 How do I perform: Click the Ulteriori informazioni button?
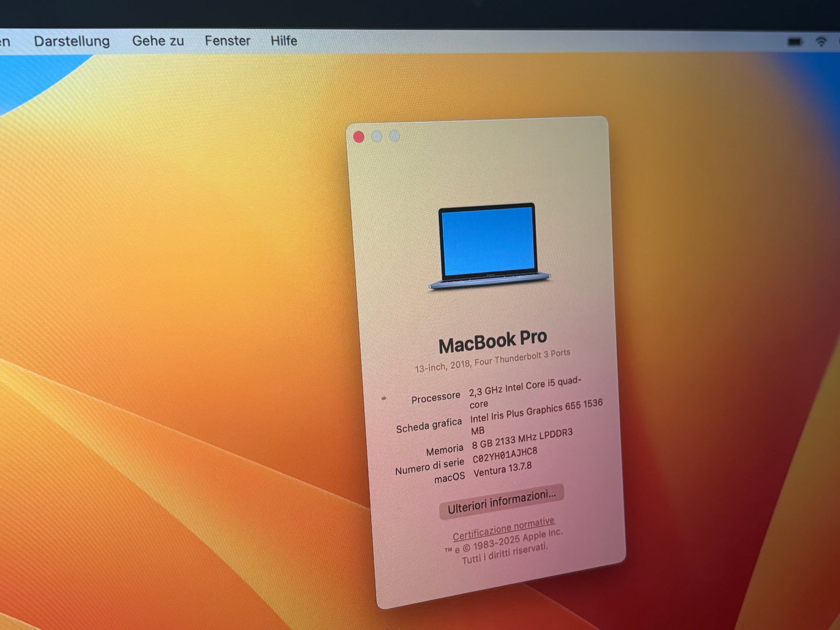click(501, 501)
